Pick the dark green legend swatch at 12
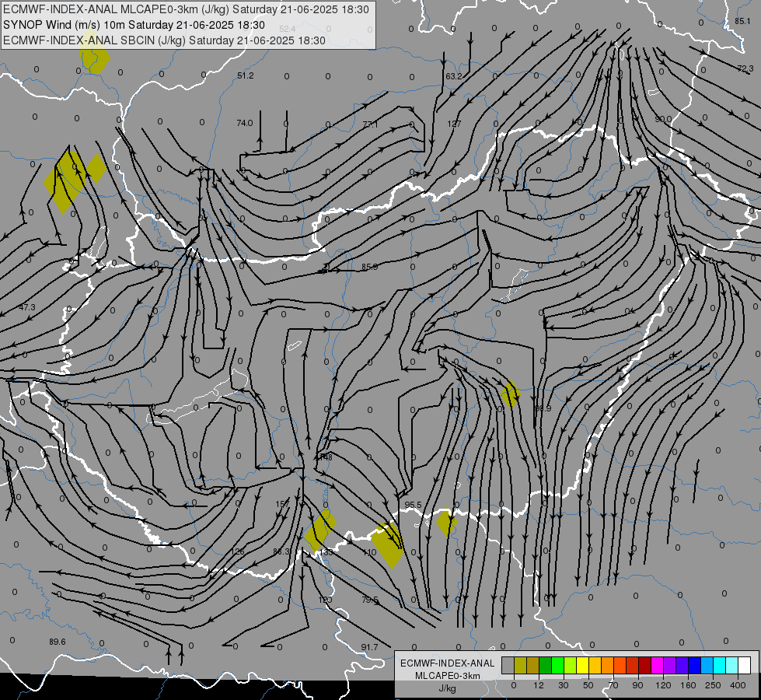 [545, 665]
